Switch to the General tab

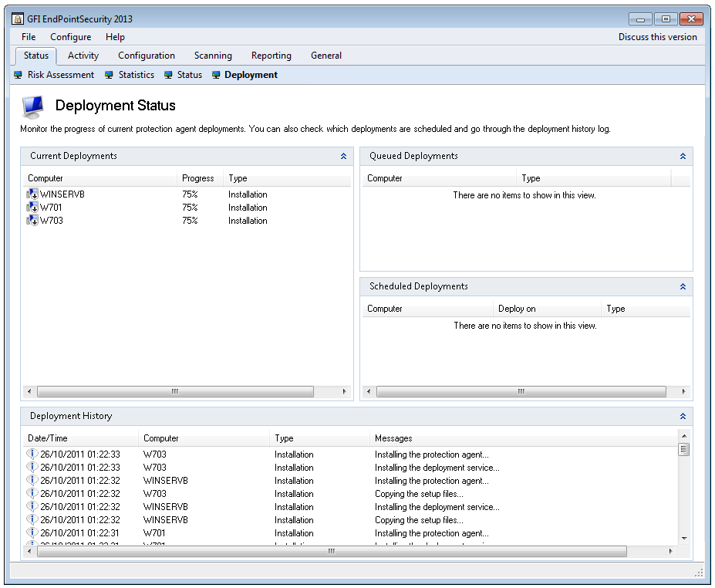coord(326,56)
